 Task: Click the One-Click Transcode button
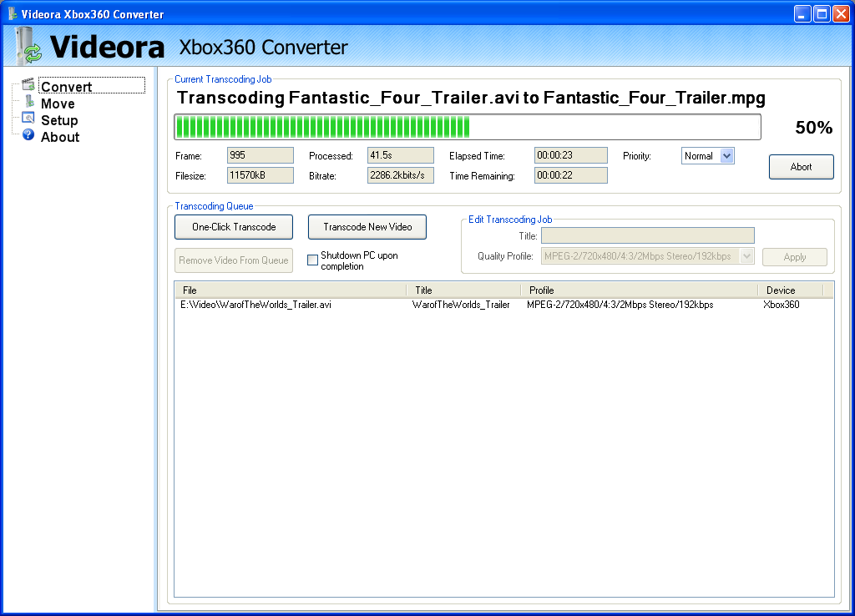[234, 227]
